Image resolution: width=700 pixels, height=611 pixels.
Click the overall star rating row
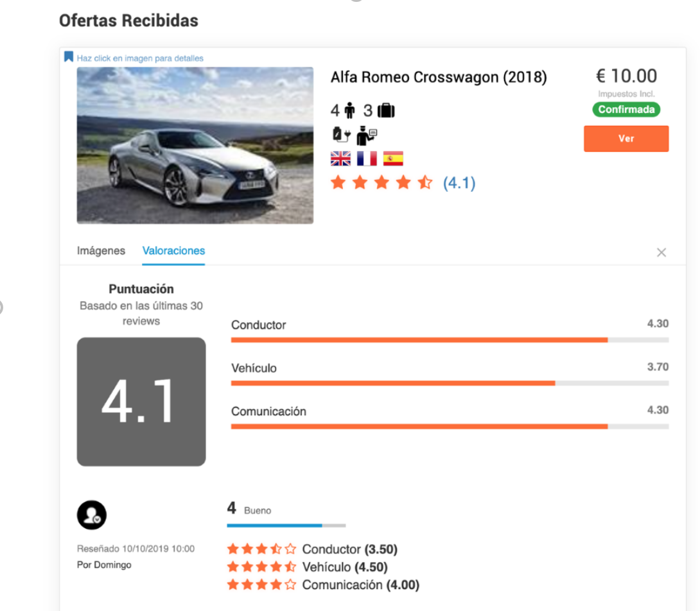click(x=381, y=184)
